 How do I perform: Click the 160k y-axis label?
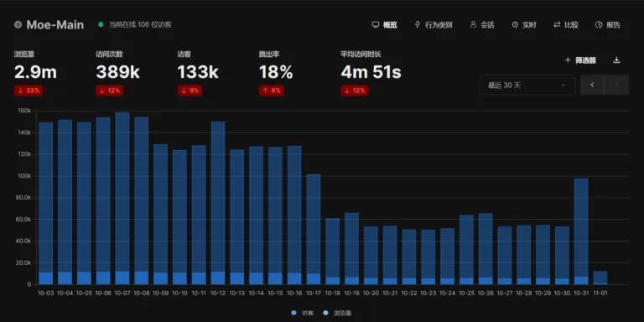(x=24, y=111)
